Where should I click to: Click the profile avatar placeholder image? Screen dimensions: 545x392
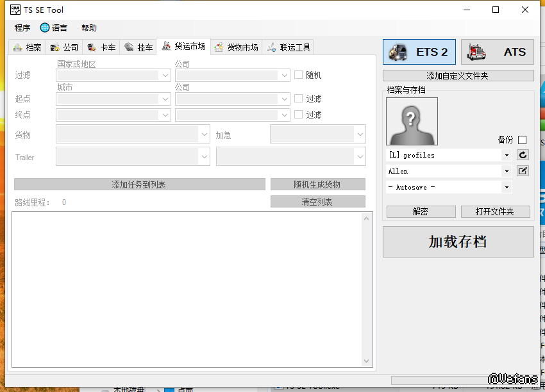[x=412, y=121]
